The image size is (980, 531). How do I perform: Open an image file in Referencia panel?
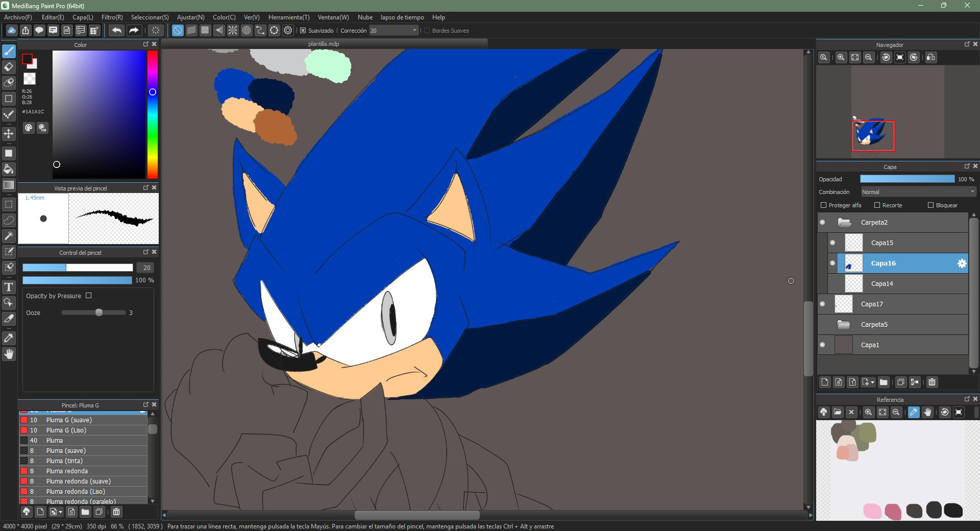tap(838, 412)
